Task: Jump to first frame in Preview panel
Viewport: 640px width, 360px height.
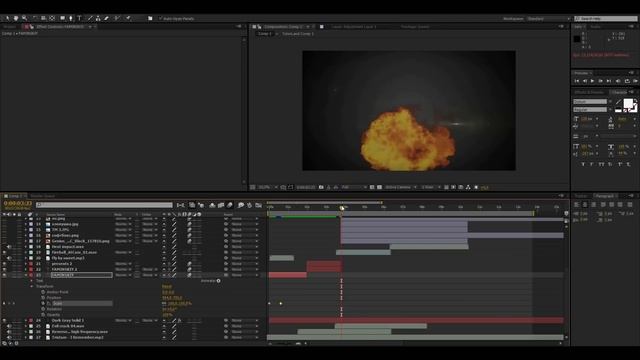Action: pyautogui.click(x=577, y=81)
